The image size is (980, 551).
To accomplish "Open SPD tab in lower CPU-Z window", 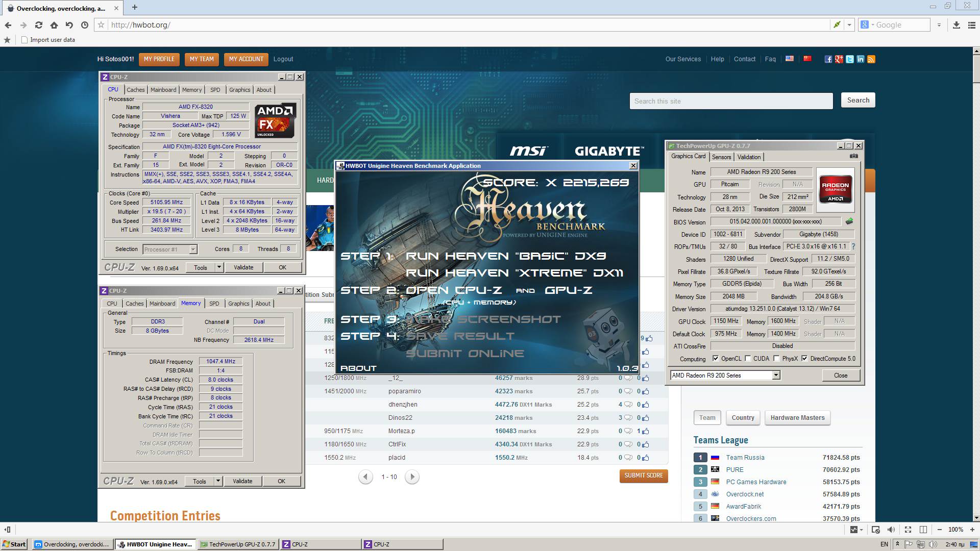I will click(x=214, y=304).
